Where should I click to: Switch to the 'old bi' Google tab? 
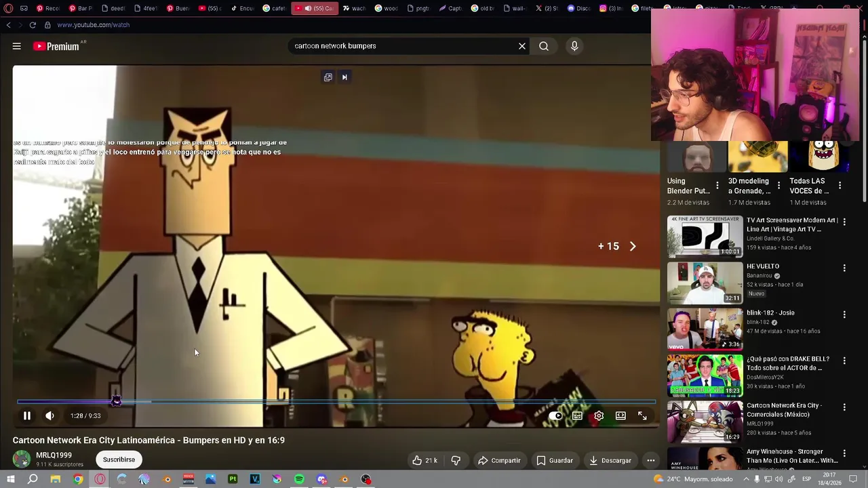(481, 8)
